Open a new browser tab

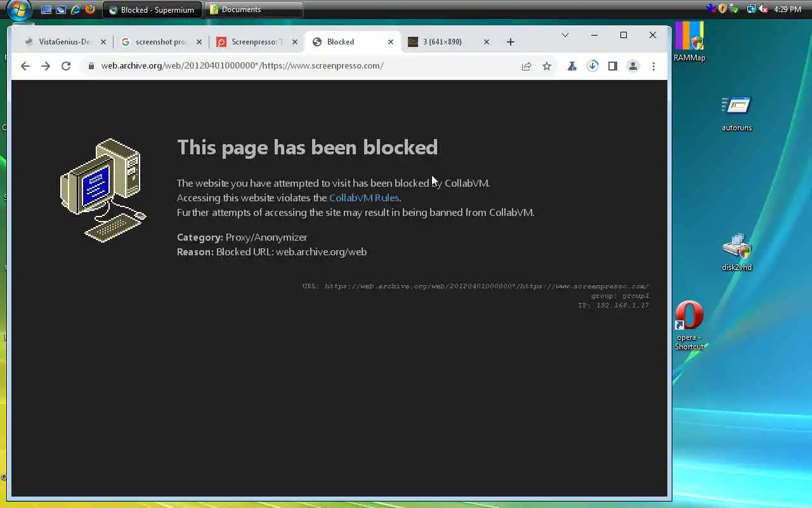tap(511, 42)
